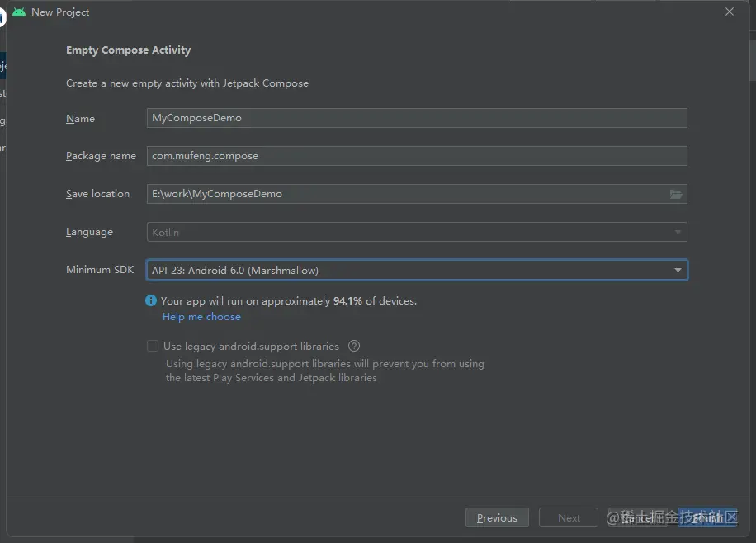Click the Finish button
The width and height of the screenshot is (756, 543).
[x=707, y=517]
